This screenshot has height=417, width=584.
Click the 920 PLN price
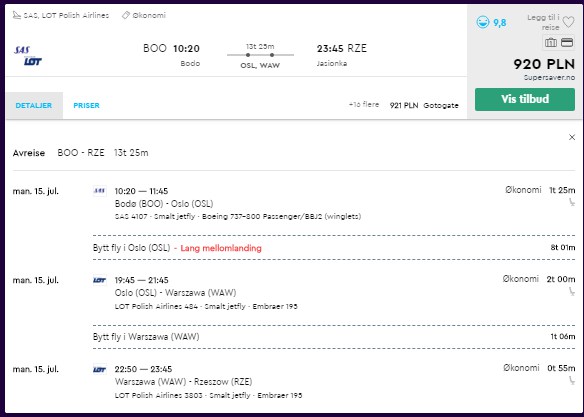point(544,64)
